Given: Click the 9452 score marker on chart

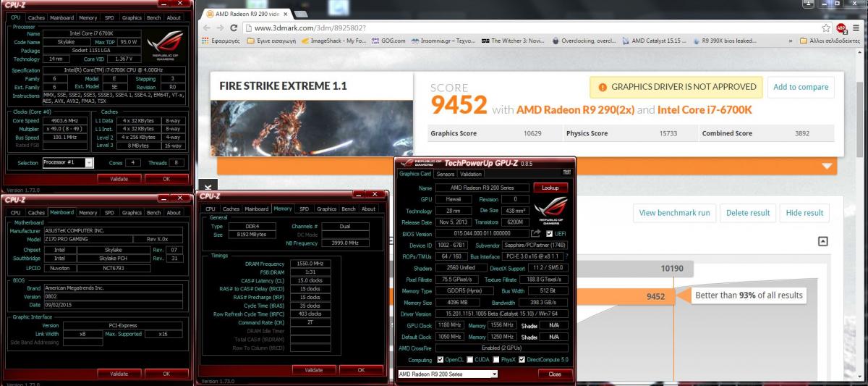Looking at the screenshot, I should point(655,295).
